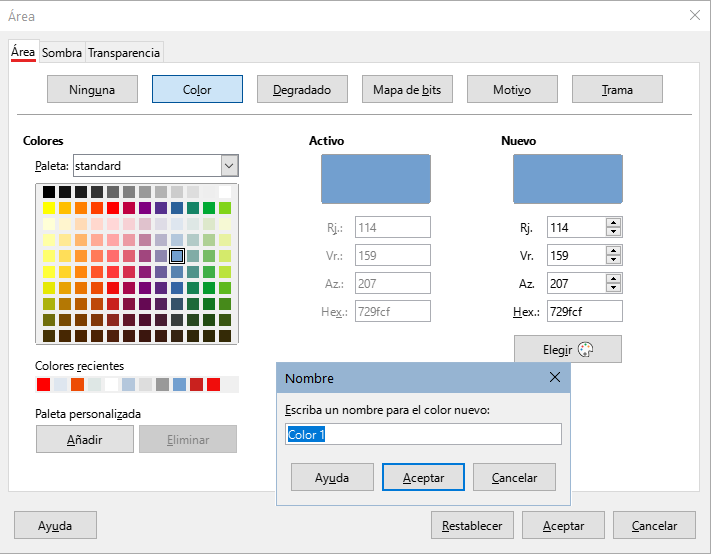This screenshot has width=711, height=555.
Task: Increase the Az. blue value
Action: (x=614, y=279)
